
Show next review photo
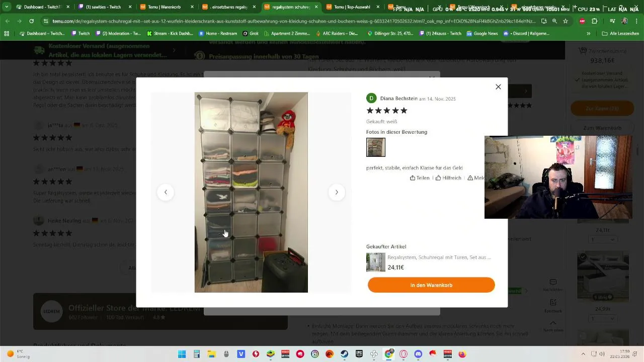[337, 192]
